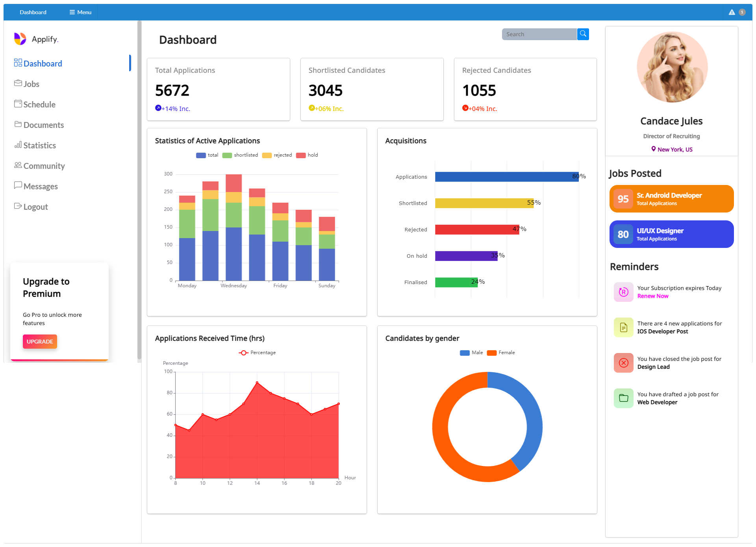This screenshot has width=756, height=547.
Task: Click the Schedule calendar icon
Action: pyautogui.click(x=18, y=103)
